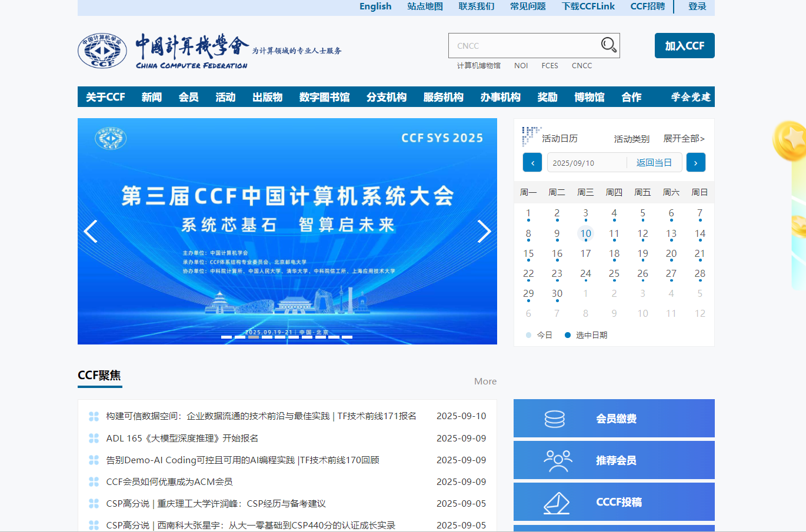806x532 pixels.
Task: Open the 学会党建 menu item
Action: point(691,97)
